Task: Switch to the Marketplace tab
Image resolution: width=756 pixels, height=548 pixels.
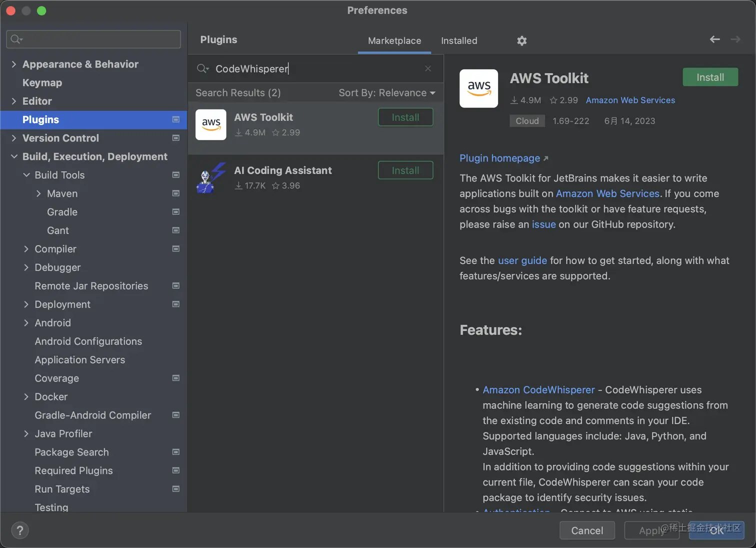Action: coord(394,41)
